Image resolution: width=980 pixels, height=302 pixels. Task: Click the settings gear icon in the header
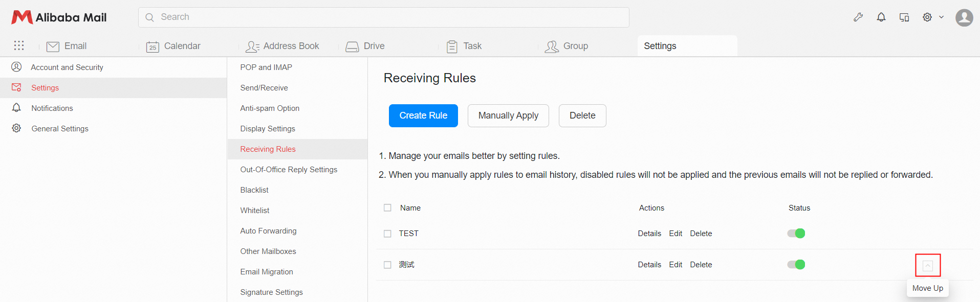pos(927,17)
